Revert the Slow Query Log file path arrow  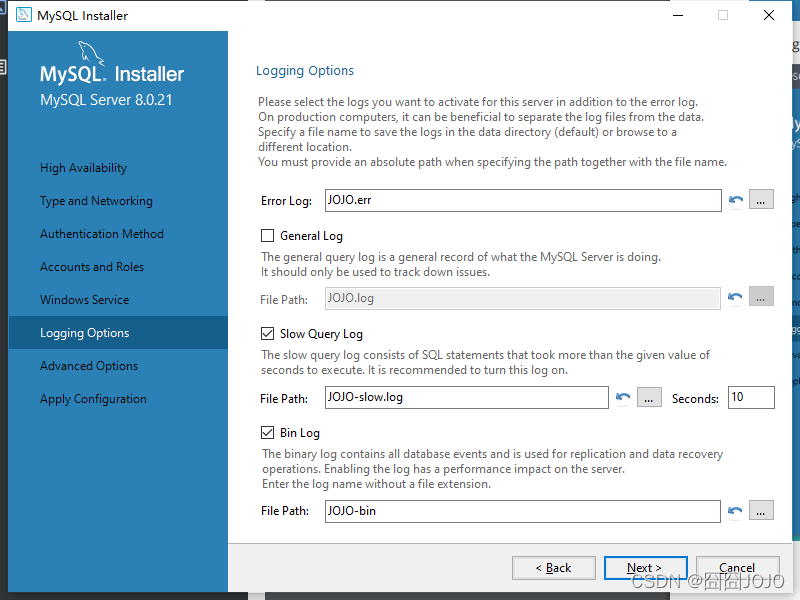point(623,397)
